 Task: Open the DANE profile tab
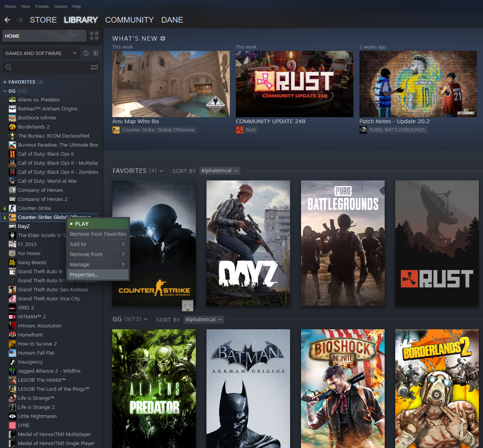(x=172, y=20)
